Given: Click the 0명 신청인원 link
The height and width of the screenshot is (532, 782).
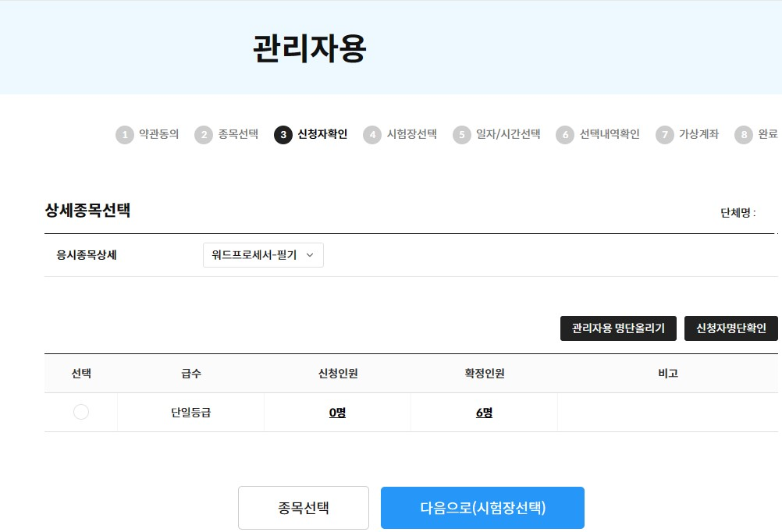Looking at the screenshot, I should 337,413.
